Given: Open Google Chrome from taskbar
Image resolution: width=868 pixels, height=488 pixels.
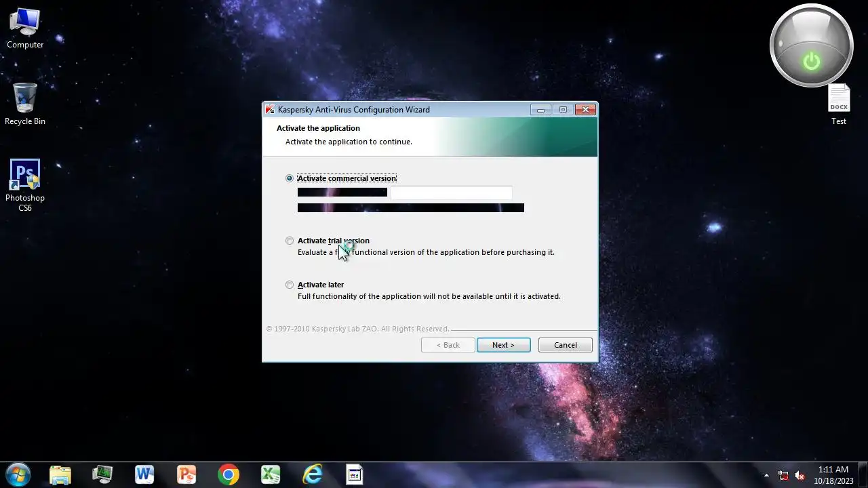Looking at the screenshot, I should 229,474.
